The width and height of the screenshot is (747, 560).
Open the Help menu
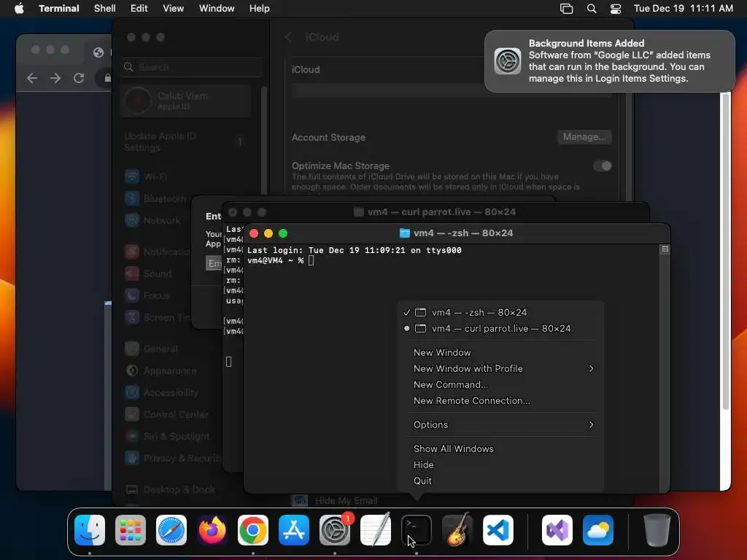[x=259, y=9]
